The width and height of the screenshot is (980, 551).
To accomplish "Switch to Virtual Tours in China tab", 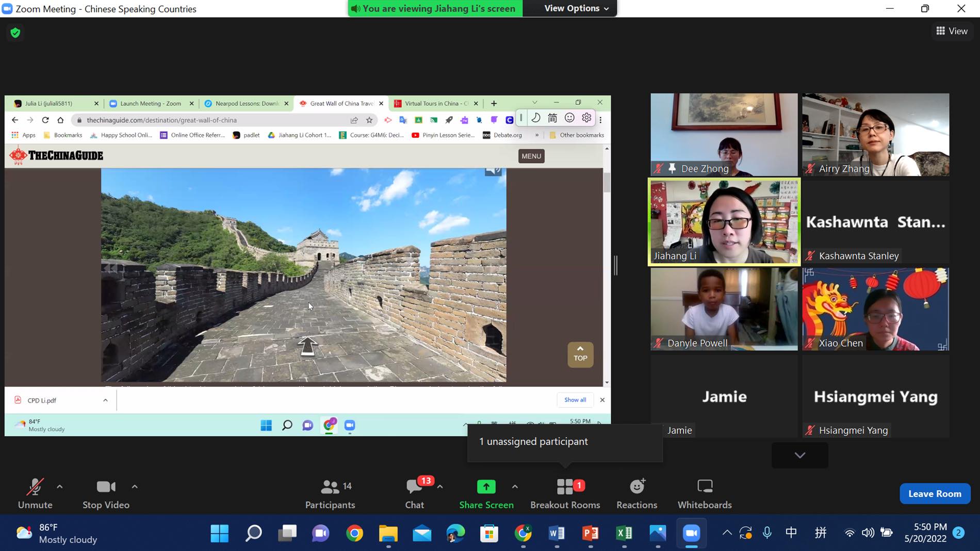I will coord(436,103).
